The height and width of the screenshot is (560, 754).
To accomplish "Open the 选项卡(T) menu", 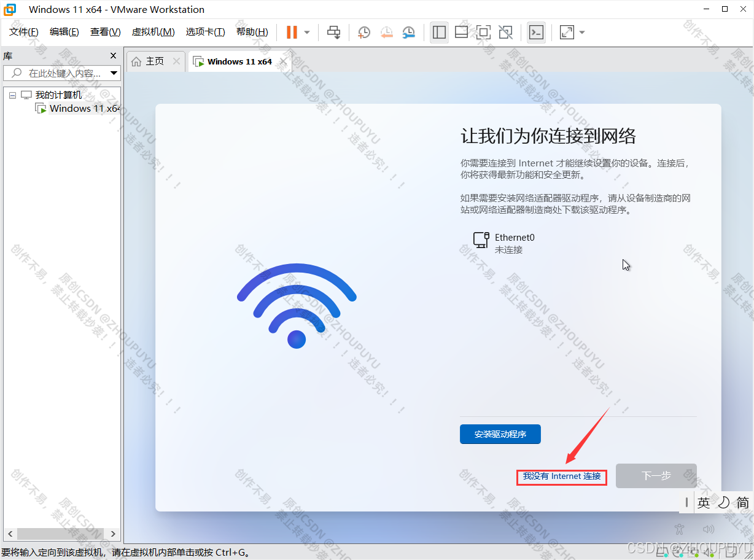I will [x=206, y=32].
